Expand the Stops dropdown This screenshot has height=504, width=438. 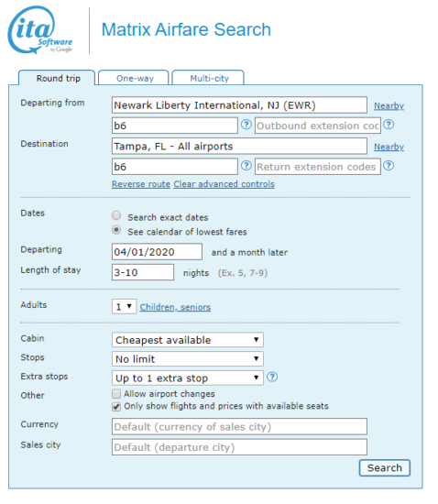pyautogui.click(x=188, y=359)
